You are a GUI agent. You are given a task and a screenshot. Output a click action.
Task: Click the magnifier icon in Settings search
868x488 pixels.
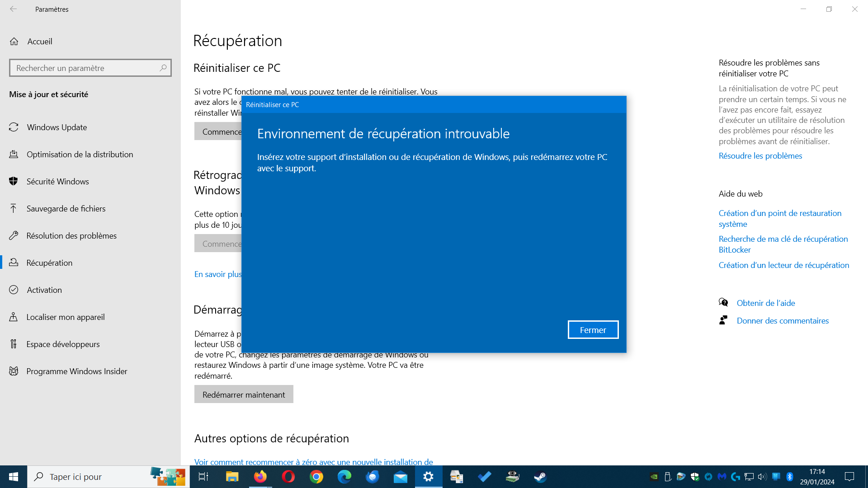(163, 68)
